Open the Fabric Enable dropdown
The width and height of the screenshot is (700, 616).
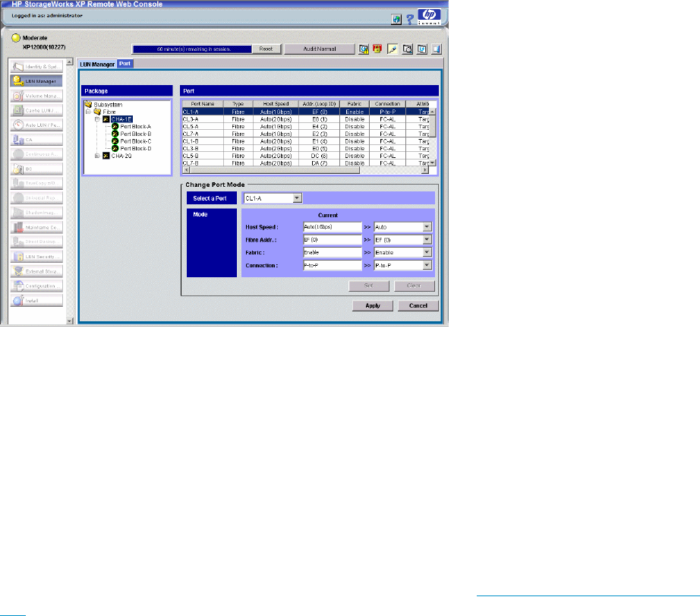point(427,252)
